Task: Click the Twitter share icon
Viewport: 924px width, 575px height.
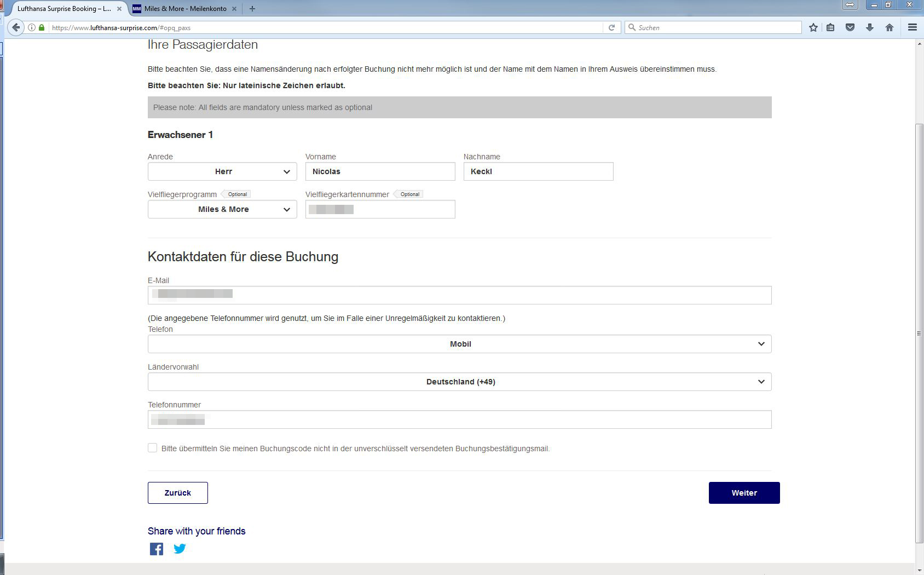Action: click(180, 549)
